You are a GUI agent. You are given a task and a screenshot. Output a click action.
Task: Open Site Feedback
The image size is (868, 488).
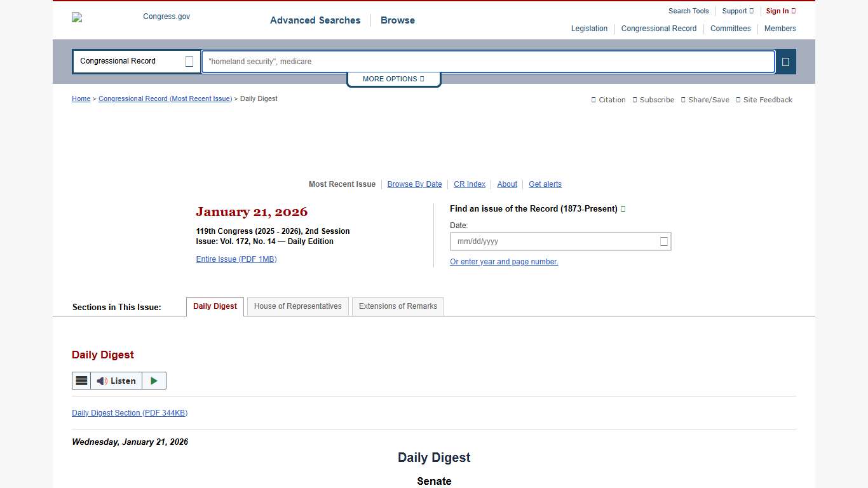pos(764,100)
